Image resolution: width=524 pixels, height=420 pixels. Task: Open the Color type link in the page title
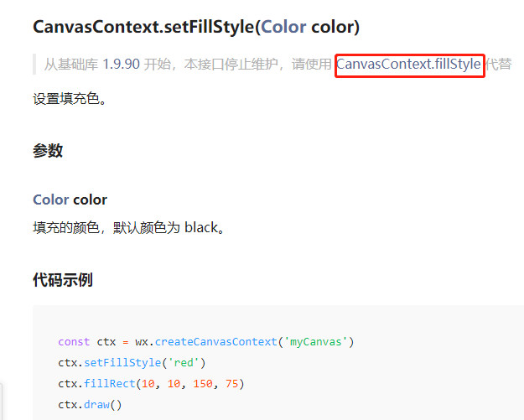[283, 27]
